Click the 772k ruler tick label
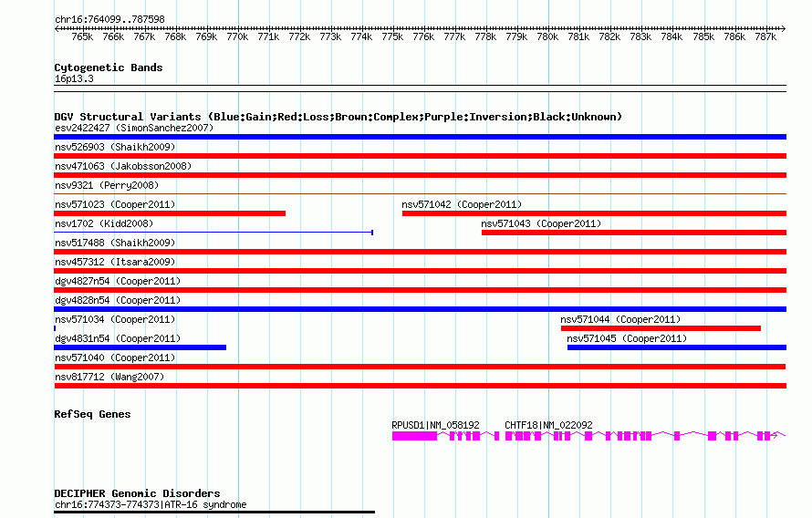This screenshot has height=518, width=812. click(x=299, y=36)
